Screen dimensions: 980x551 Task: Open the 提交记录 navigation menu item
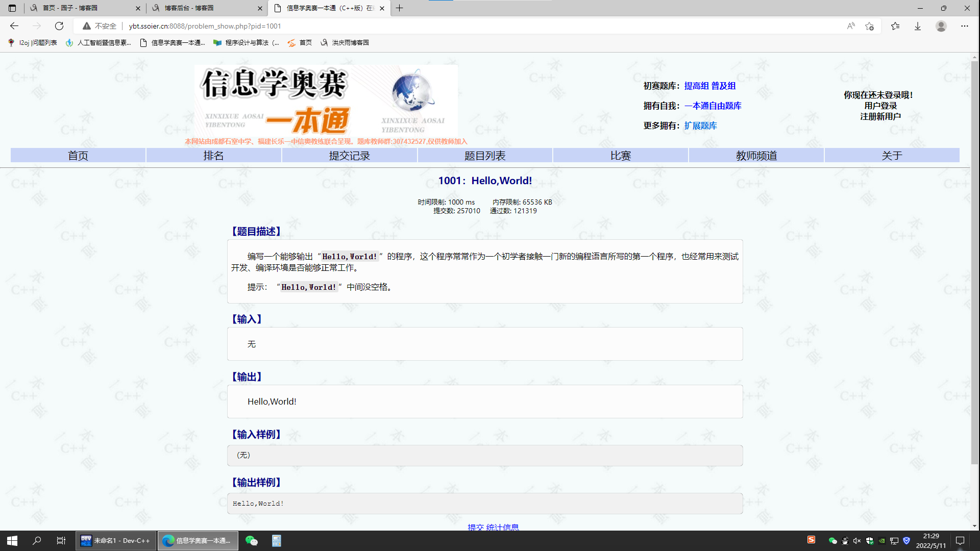tap(349, 156)
